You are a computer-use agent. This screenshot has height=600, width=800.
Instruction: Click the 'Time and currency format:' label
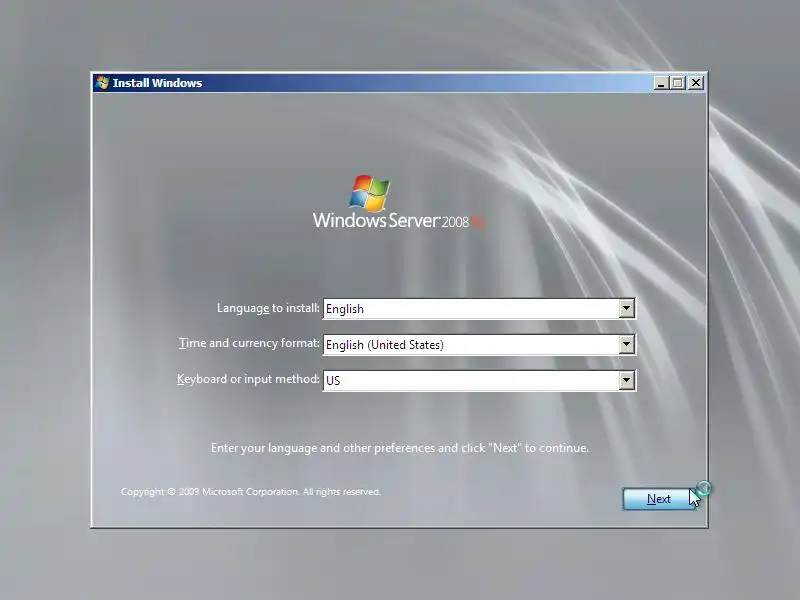click(x=249, y=343)
